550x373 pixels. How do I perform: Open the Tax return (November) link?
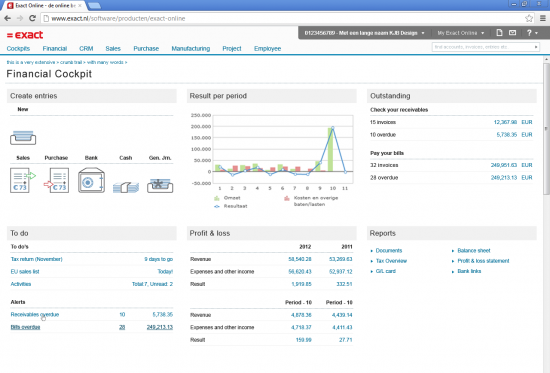click(36, 259)
